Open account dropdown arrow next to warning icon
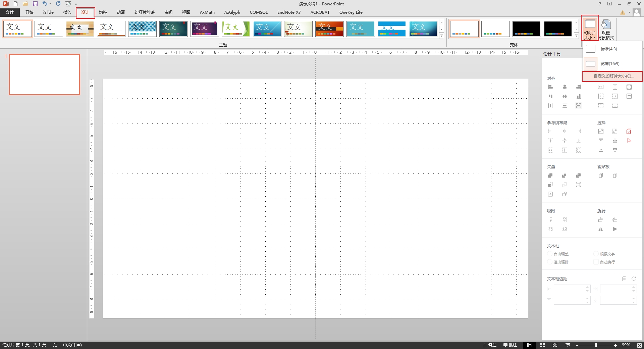644x349 pixels. (x=629, y=12)
